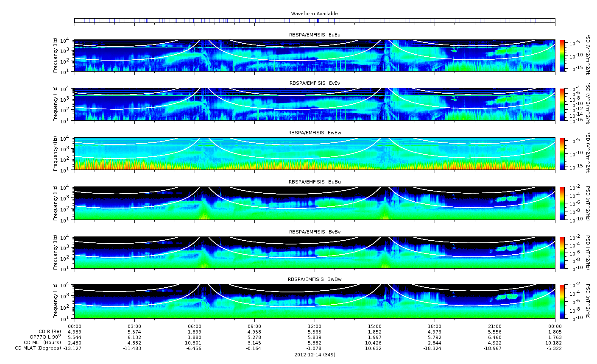Select the RBSPA/EMFISIS BvBv panel title
Viewport: 597px width, 364px height.
(x=314, y=232)
